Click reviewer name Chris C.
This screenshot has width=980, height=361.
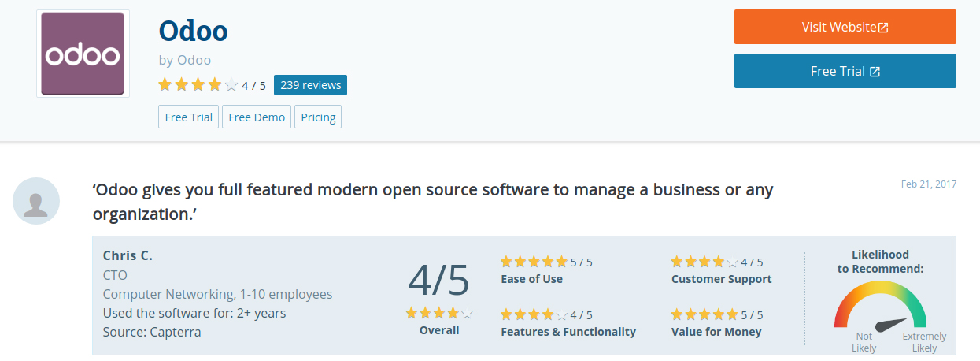(128, 256)
